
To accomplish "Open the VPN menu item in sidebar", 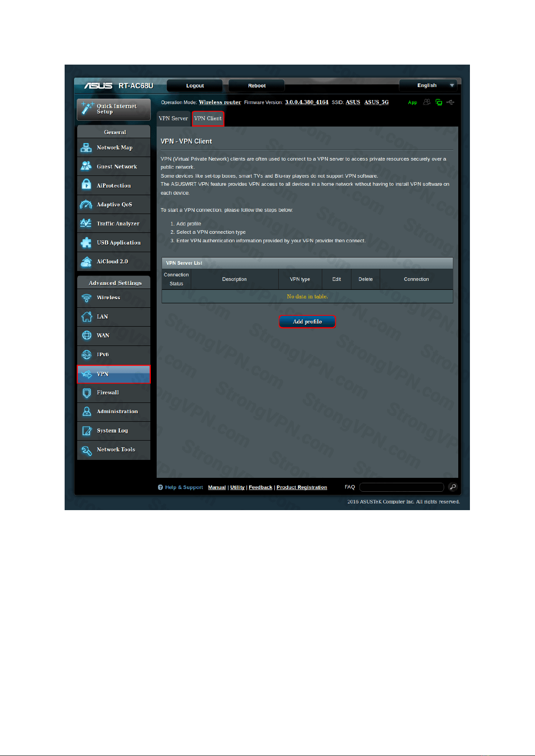I will tap(114, 374).
